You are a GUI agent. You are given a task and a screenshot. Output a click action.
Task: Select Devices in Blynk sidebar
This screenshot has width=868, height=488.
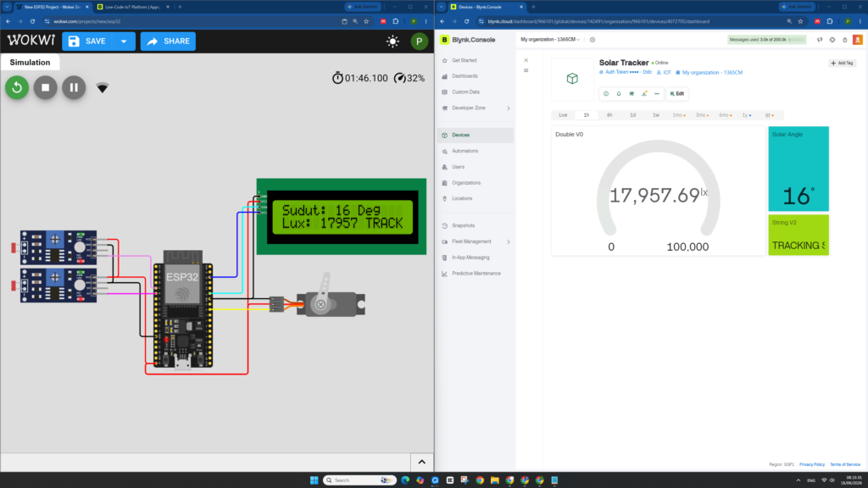point(476,135)
